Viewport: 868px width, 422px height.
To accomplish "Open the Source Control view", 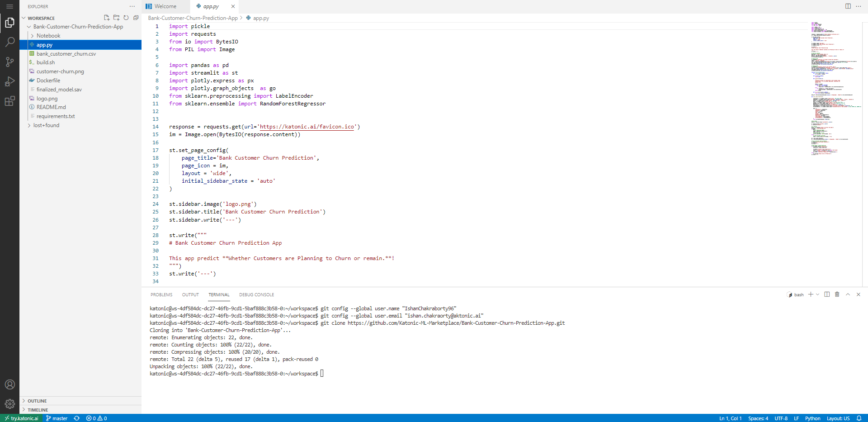I will click(9, 62).
